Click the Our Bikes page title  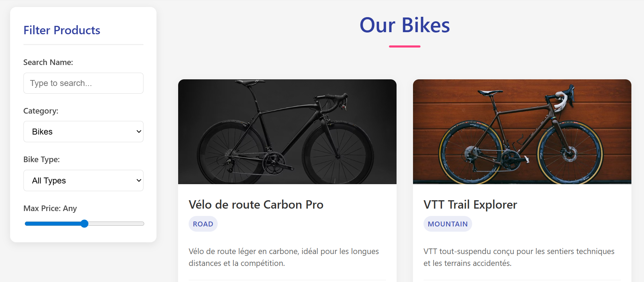[x=405, y=24]
